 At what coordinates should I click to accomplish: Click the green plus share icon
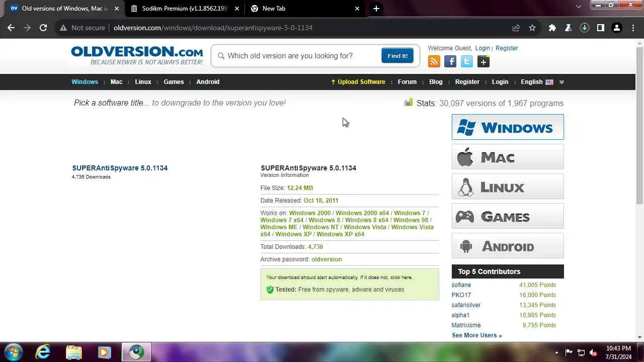coord(484,61)
